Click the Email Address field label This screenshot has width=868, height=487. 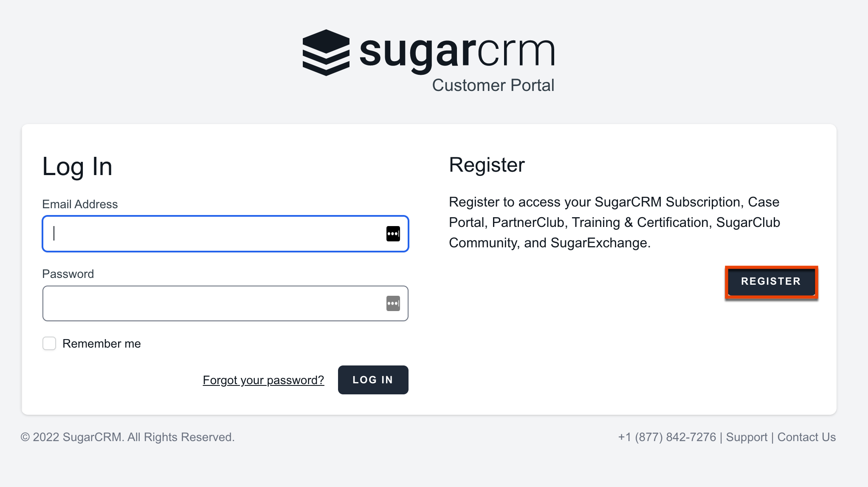point(79,204)
